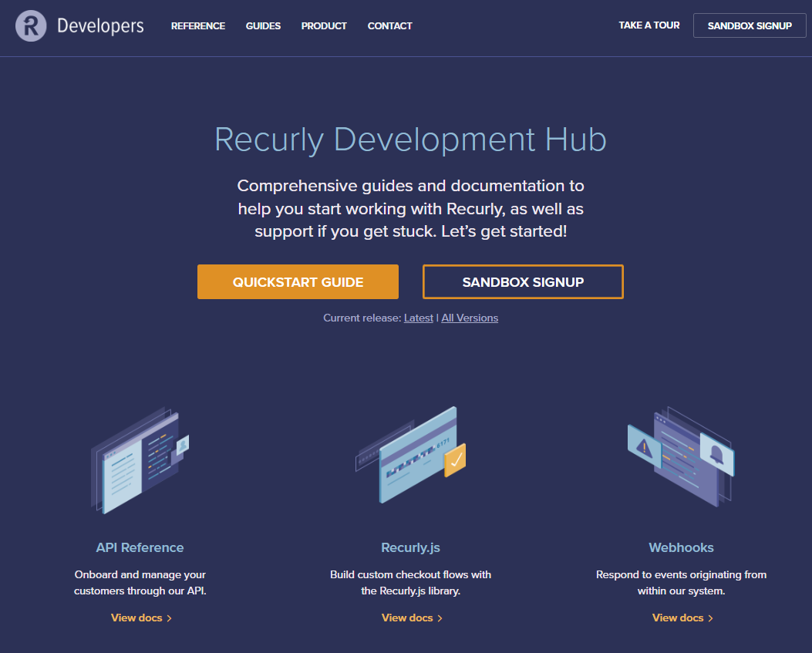Image resolution: width=812 pixels, height=653 pixels.
Task: Open the Recurly.js heading link
Action: (x=411, y=547)
